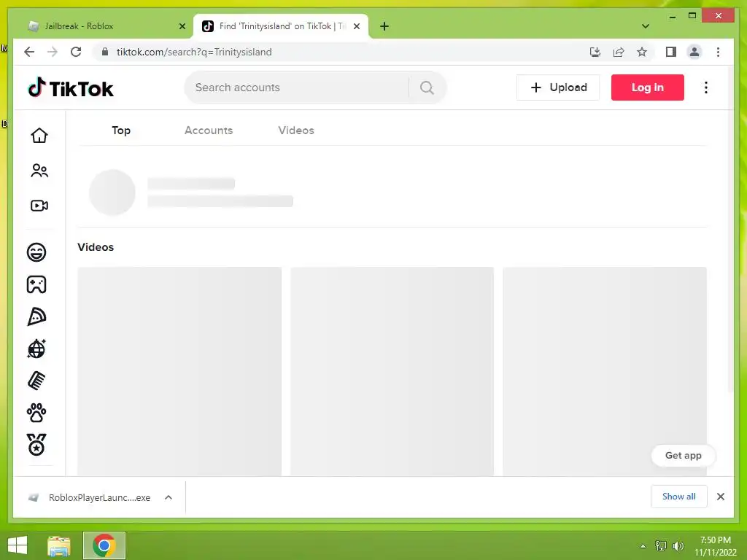This screenshot has width=747, height=560.
Task: Open Chrome profile avatar
Action: [694, 52]
